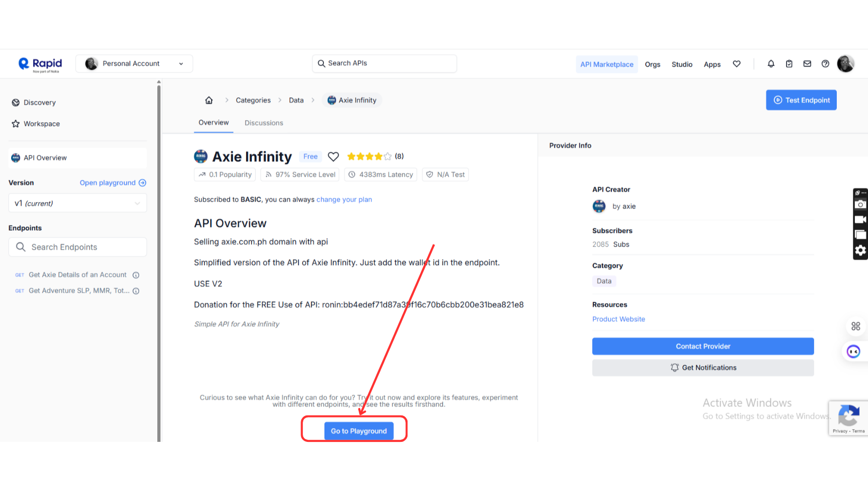Click the 0.1 Popularity badge

pyautogui.click(x=225, y=175)
